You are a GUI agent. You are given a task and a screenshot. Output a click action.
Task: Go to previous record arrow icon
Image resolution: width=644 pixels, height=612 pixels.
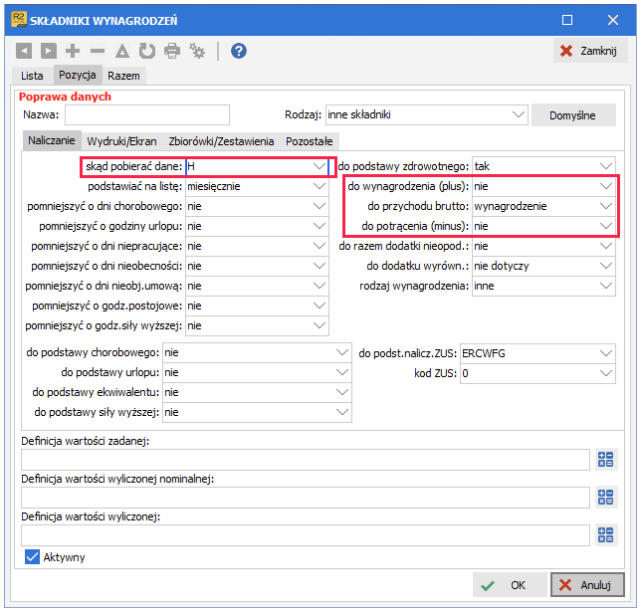coord(24,51)
